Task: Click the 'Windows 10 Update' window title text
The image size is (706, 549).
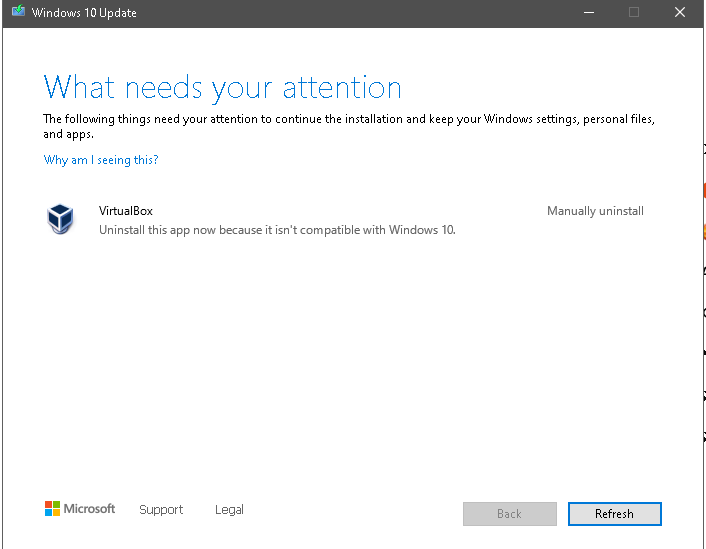Action: coord(84,13)
